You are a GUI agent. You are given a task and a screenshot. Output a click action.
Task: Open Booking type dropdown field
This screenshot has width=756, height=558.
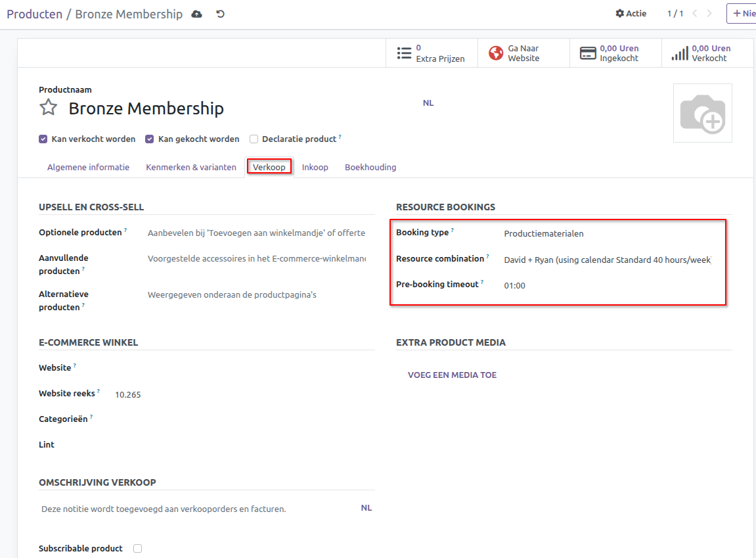pos(608,233)
